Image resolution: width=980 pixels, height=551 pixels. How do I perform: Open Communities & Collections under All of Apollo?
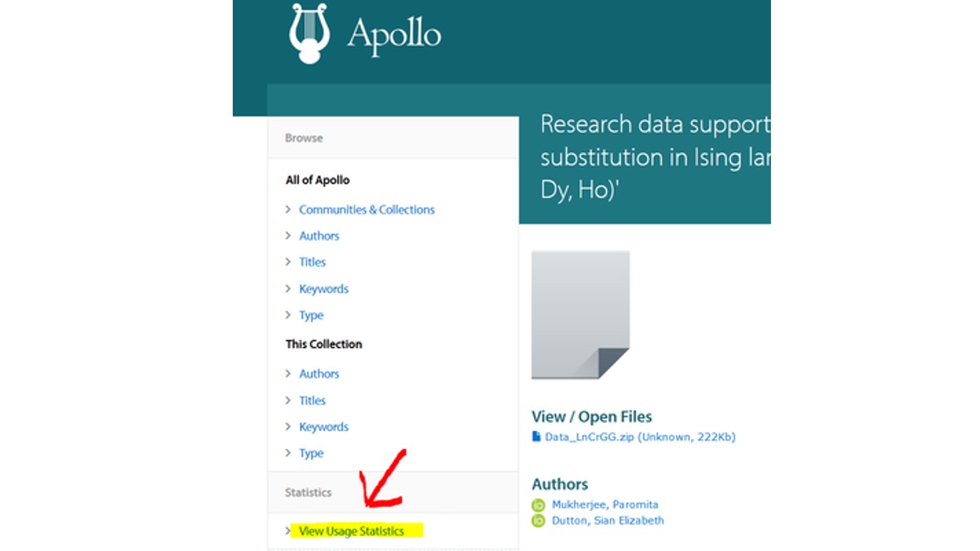tap(367, 210)
